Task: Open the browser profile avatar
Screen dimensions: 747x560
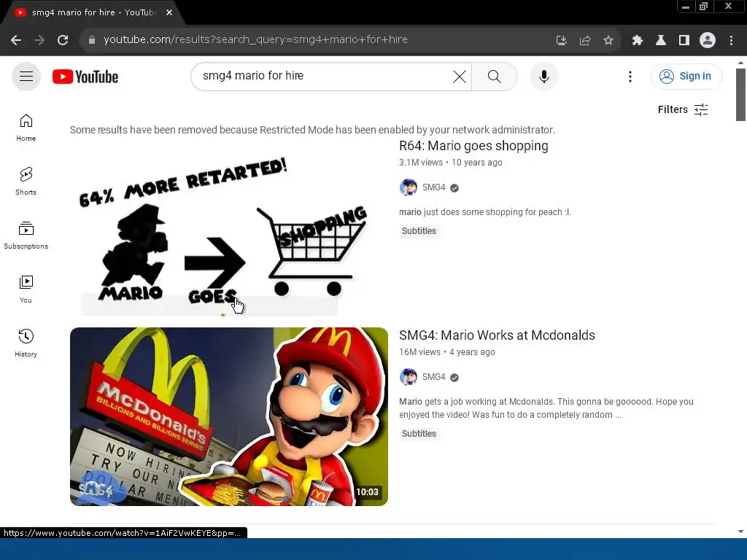Action: tap(708, 40)
